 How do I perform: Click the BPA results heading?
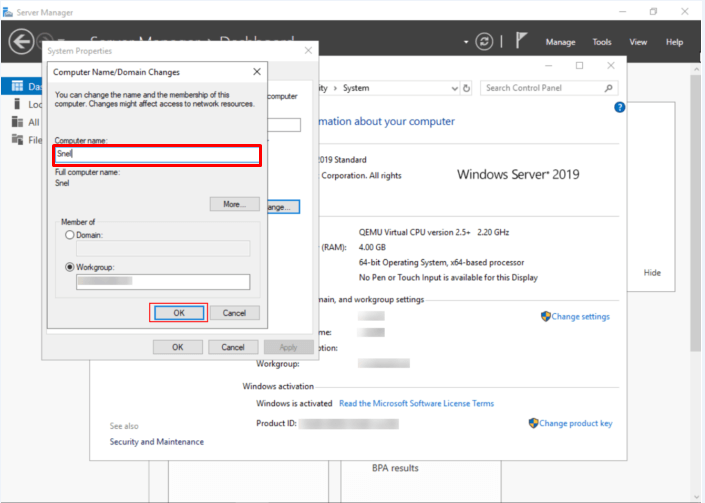[395, 468]
